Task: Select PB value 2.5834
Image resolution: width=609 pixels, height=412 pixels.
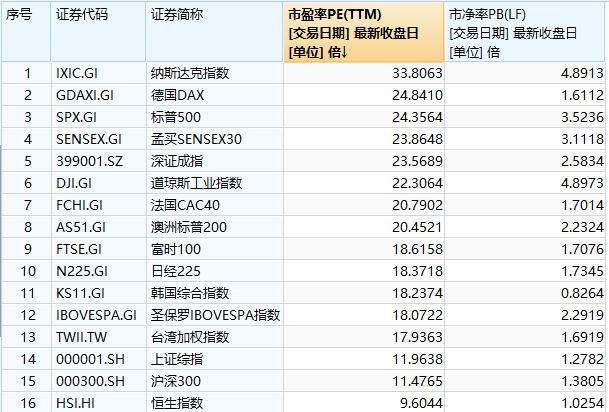Action: point(524,161)
